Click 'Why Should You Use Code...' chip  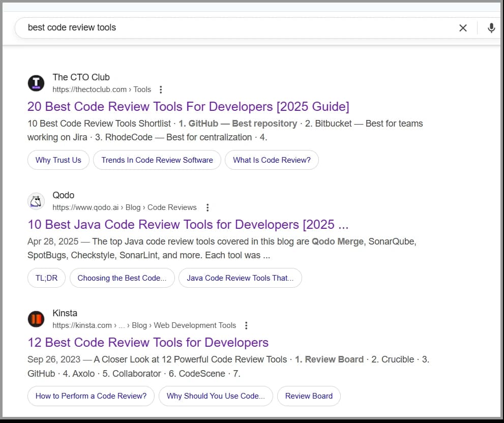pos(216,396)
